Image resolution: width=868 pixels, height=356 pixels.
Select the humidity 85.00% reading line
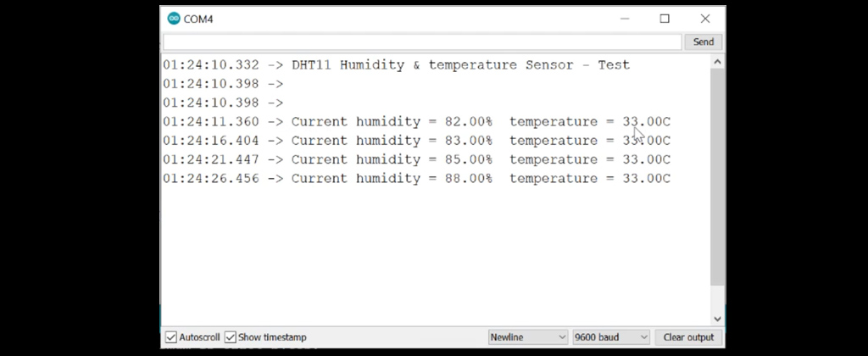(416, 159)
